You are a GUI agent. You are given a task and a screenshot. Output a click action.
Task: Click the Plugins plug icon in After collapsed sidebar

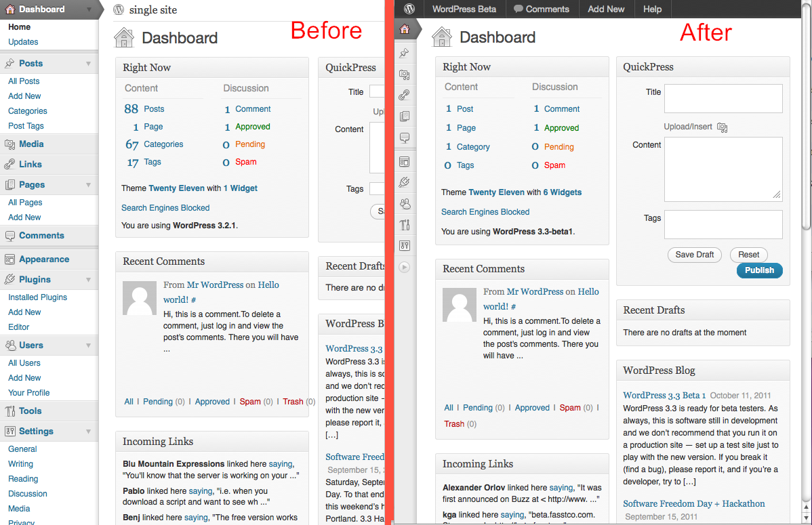405,182
